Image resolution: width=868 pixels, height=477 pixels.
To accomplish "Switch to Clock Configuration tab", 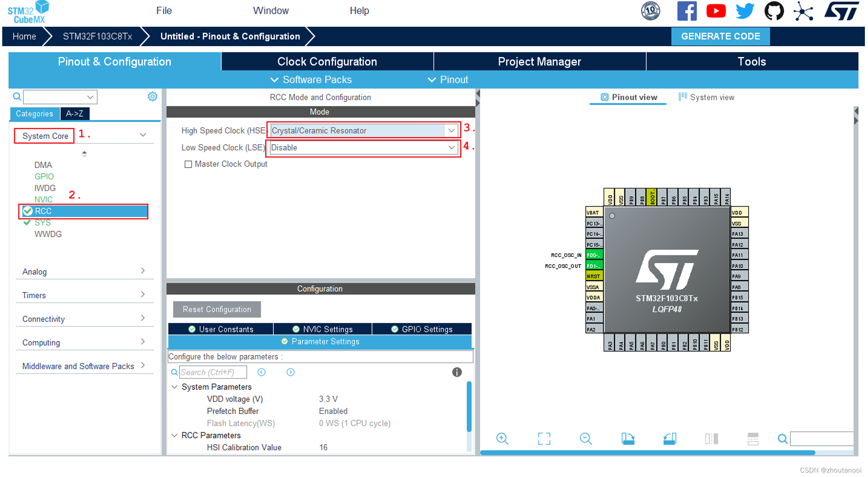I will click(327, 61).
